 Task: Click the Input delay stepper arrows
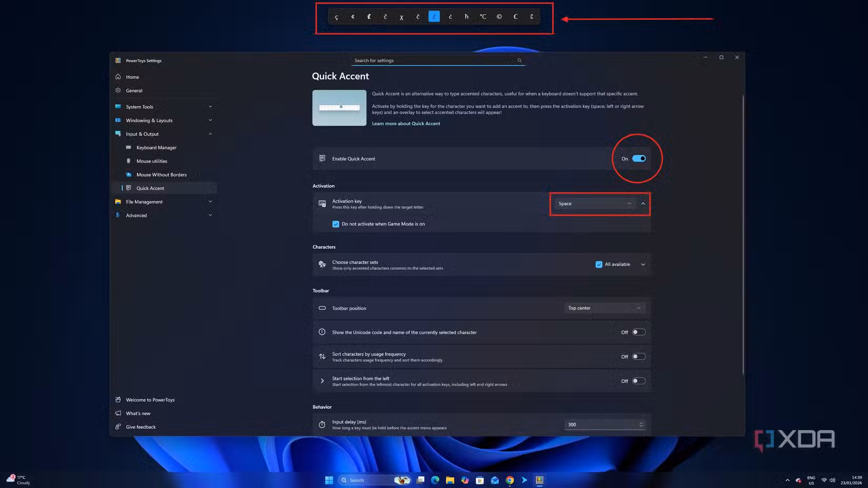[x=641, y=424]
